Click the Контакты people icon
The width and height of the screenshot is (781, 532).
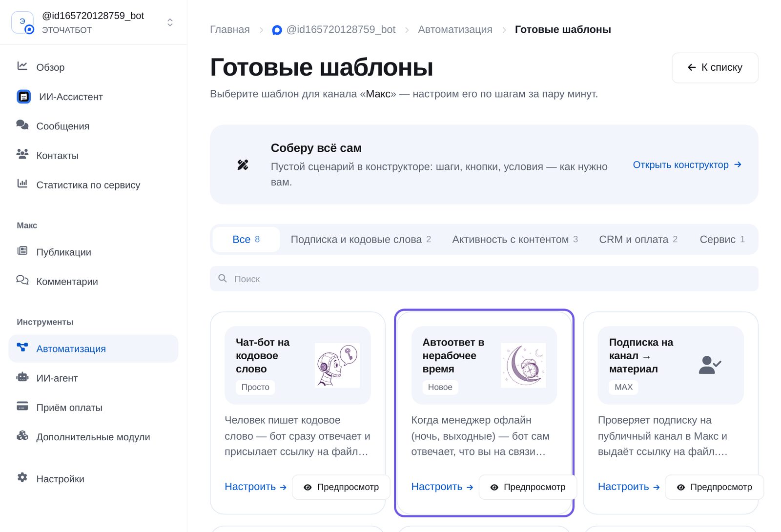[x=22, y=154]
